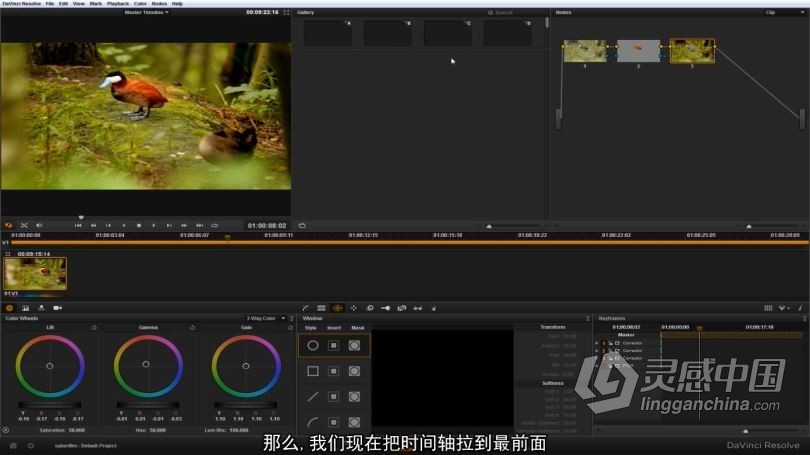
Task: Mute audio with the speaker icon
Action: [x=39, y=226]
